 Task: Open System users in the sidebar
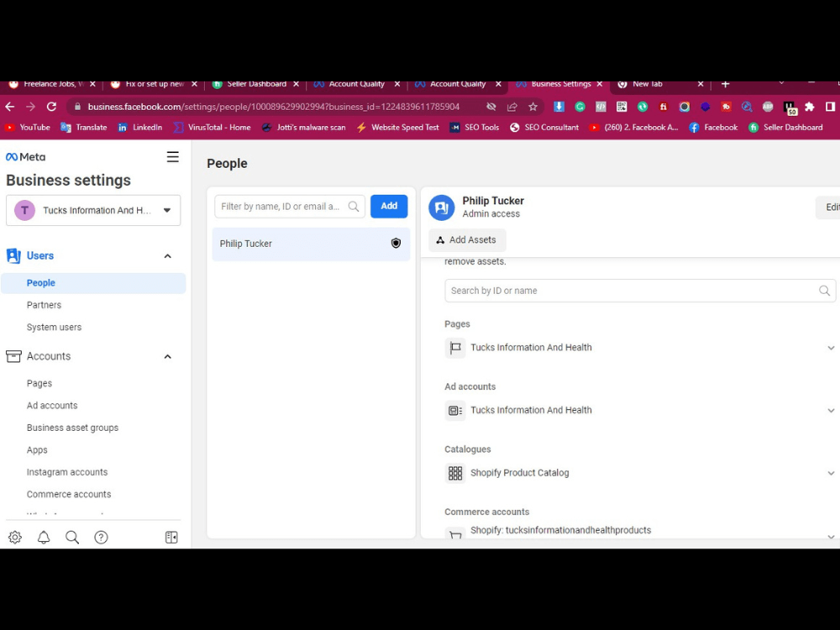pyautogui.click(x=54, y=327)
